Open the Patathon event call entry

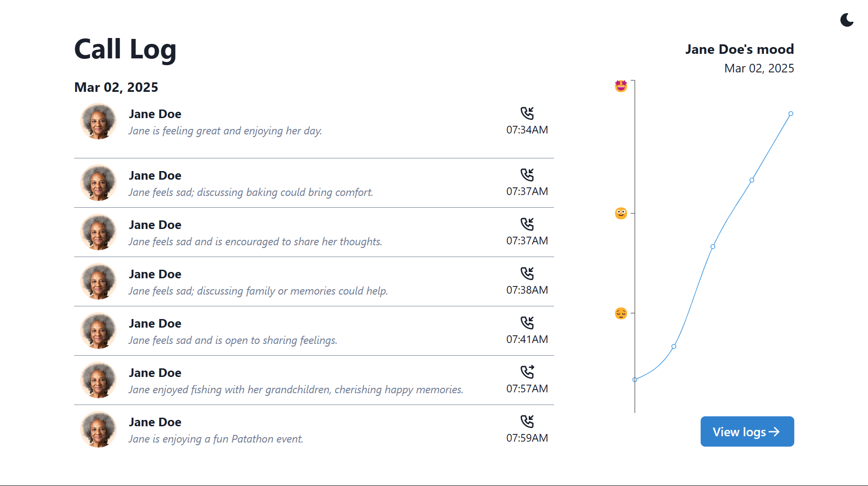216,438
